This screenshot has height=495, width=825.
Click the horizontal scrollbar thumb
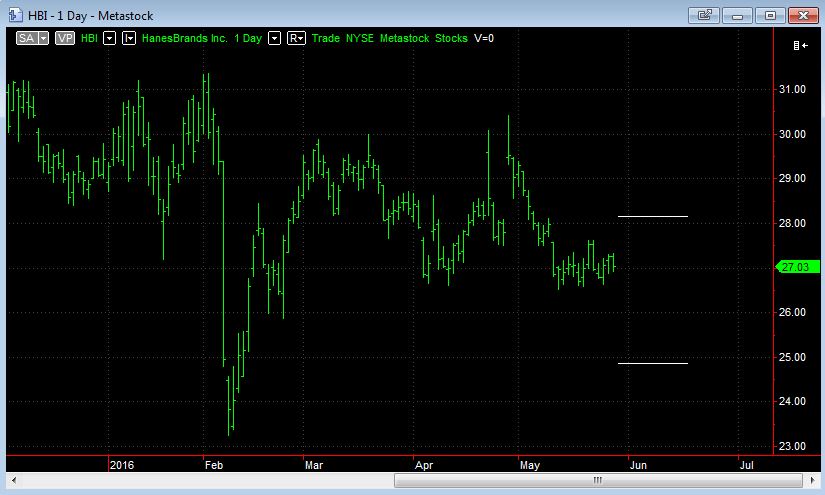(598, 480)
